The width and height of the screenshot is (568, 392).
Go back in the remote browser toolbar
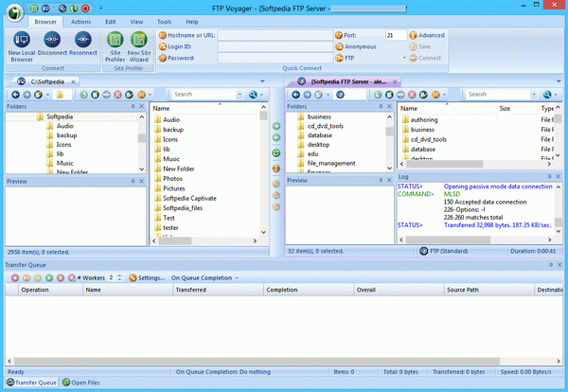(x=296, y=95)
